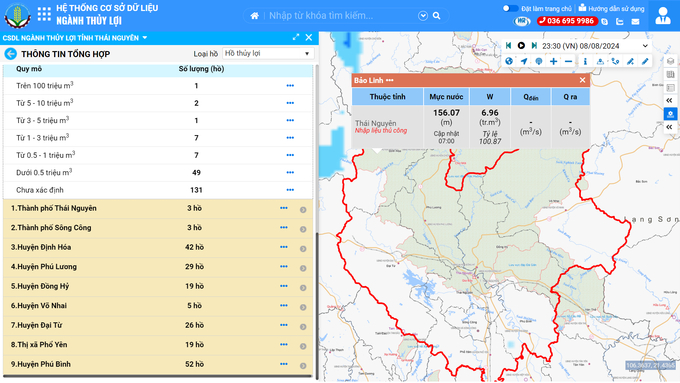Close the CSDL left panel
This screenshot has height=383, width=680.
[x=309, y=37]
